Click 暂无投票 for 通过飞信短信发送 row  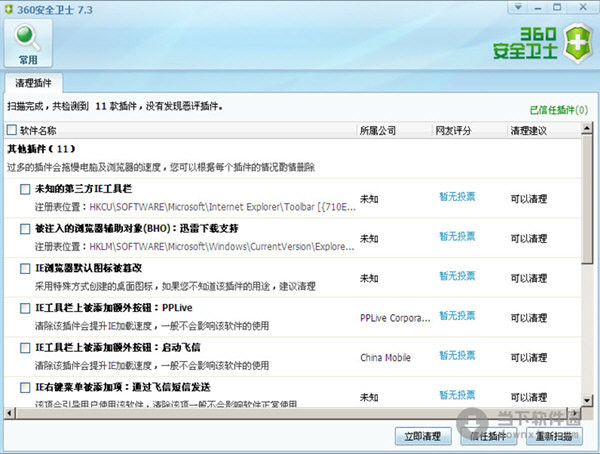[x=457, y=395]
